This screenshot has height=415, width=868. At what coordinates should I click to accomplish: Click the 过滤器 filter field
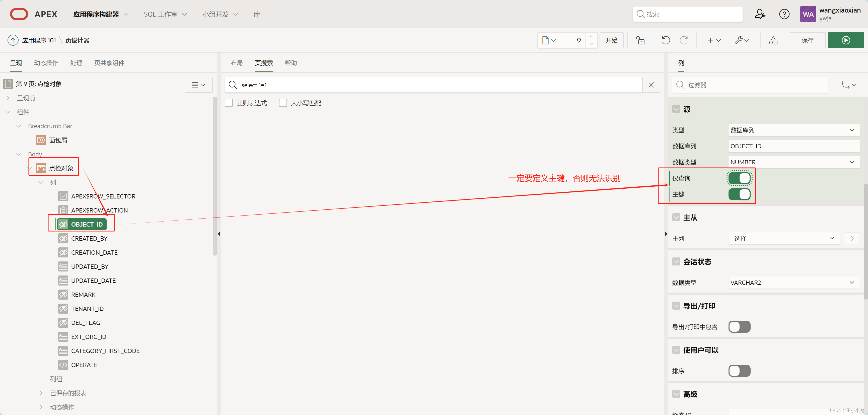coord(750,85)
